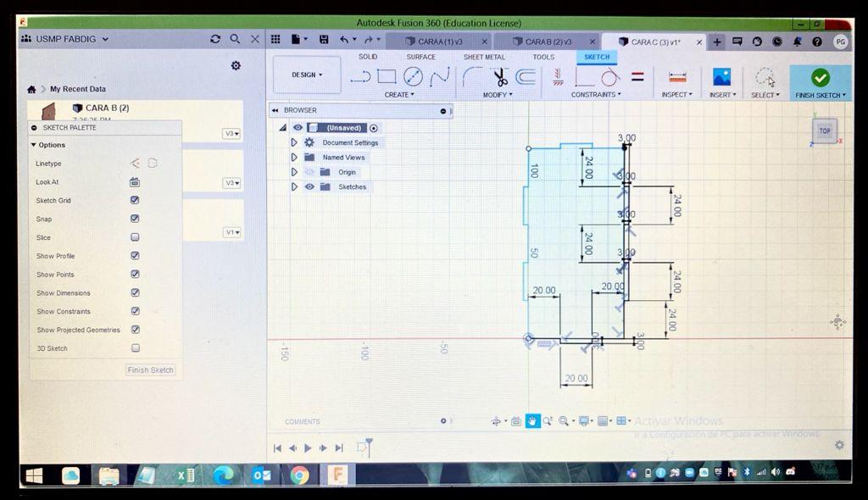The width and height of the screenshot is (868, 500).
Task: Toggle visibility of the Origin folder
Action: click(309, 172)
